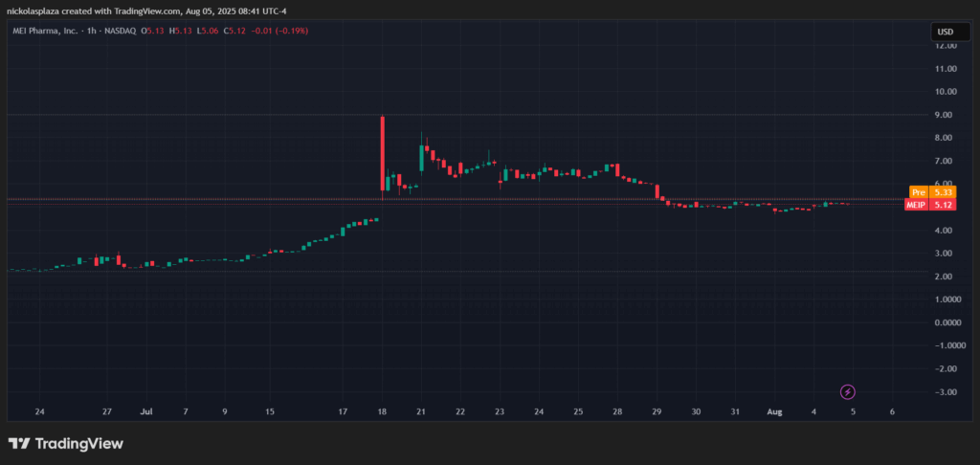Click the 29 date on time axis
Screen dimensions: 980x465
coord(657,411)
